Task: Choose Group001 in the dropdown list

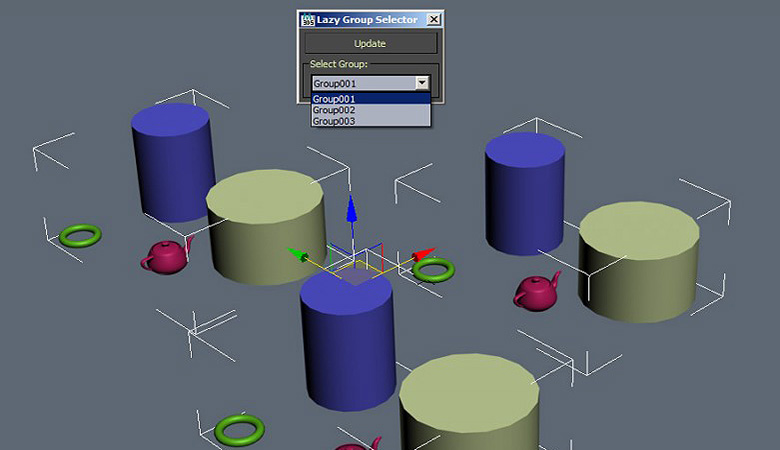Action: [x=371, y=98]
